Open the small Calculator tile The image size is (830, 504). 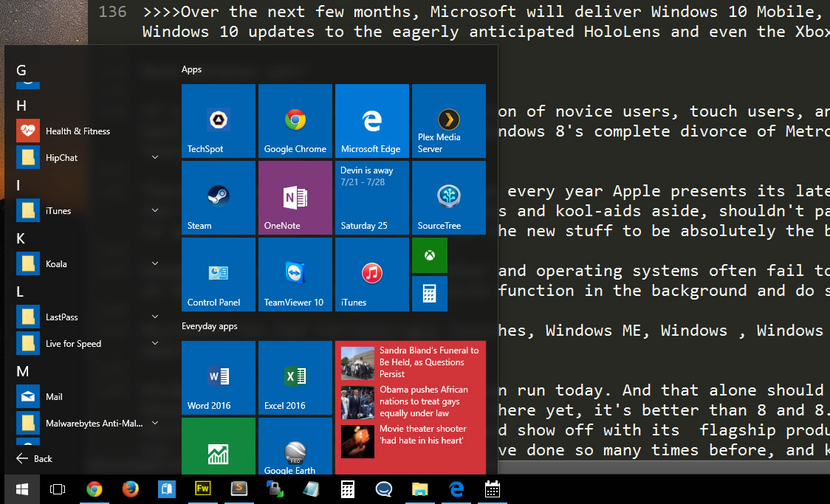(430, 294)
